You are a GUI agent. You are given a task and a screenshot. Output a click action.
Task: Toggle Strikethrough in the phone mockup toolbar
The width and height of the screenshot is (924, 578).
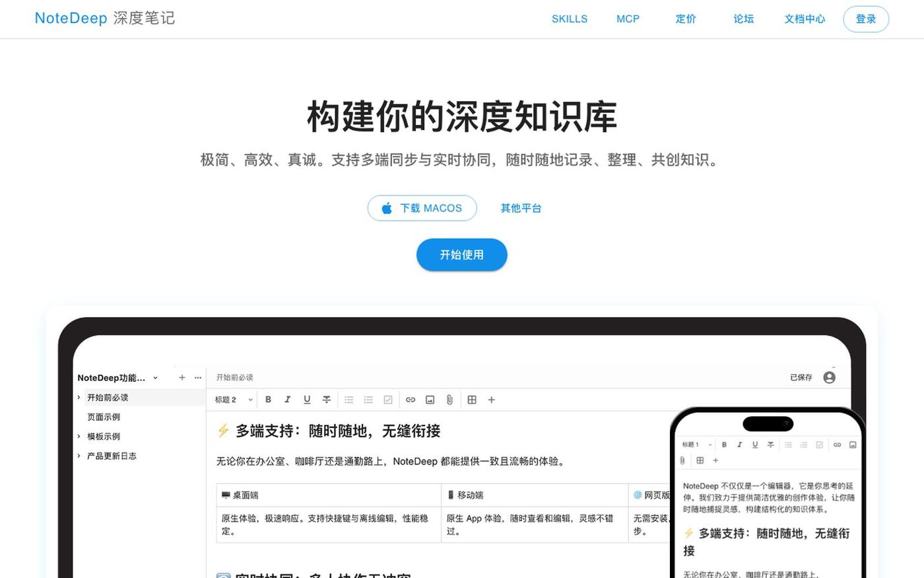[x=770, y=445]
